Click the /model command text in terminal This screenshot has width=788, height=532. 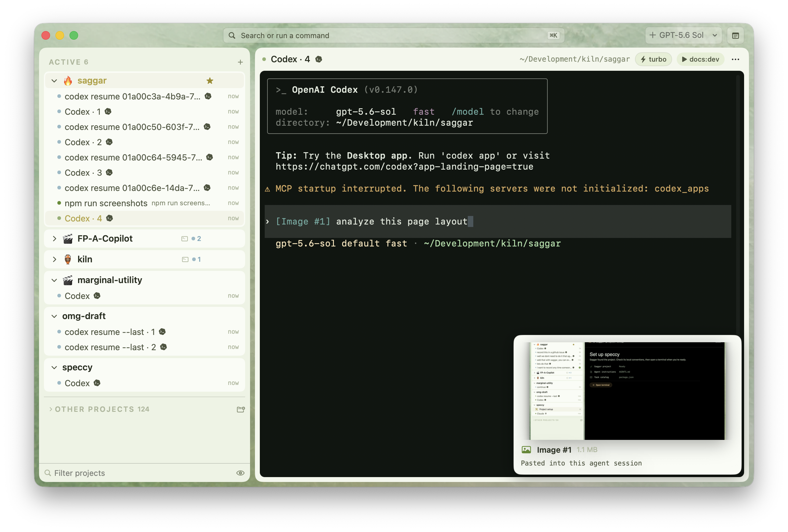467,112
